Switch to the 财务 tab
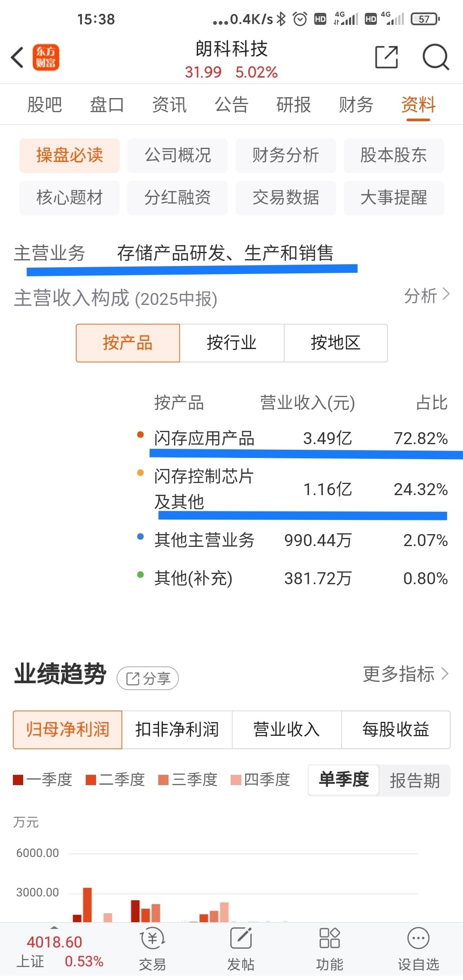 click(356, 105)
